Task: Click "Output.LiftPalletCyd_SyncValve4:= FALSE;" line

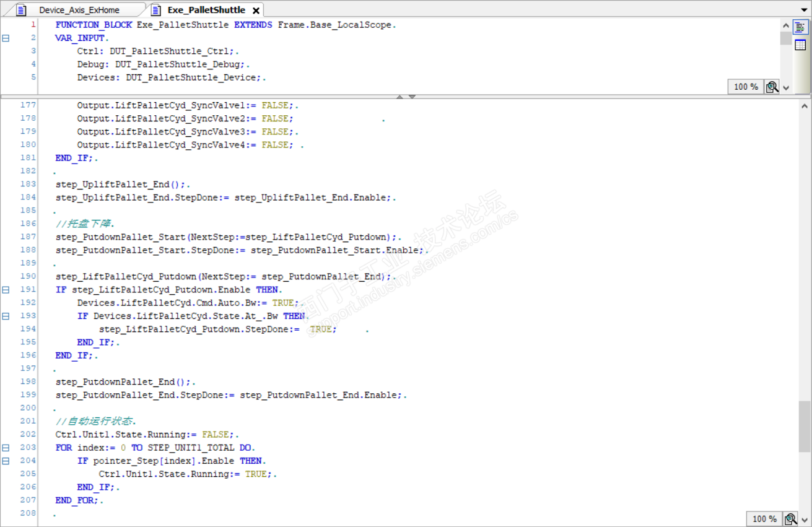Action: [185, 145]
